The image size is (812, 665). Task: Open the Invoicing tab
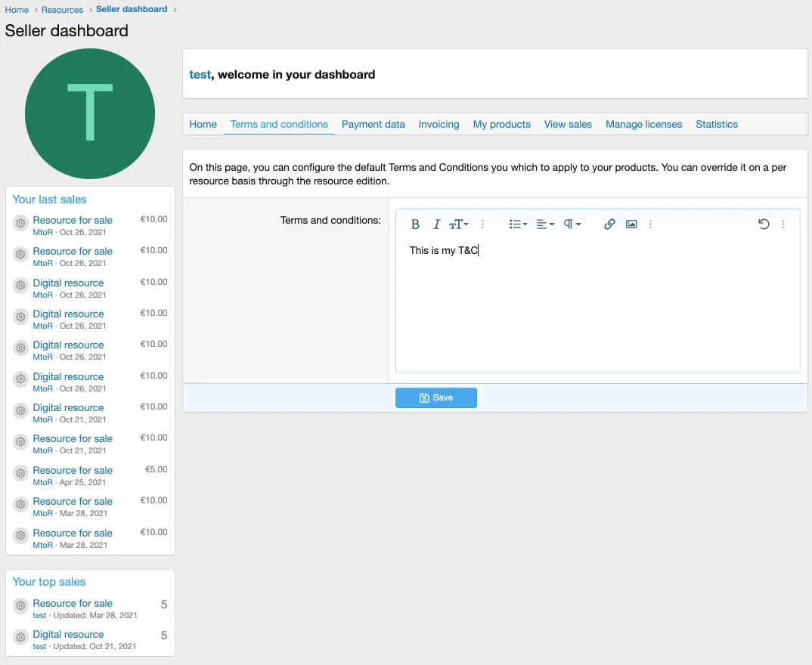439,124
